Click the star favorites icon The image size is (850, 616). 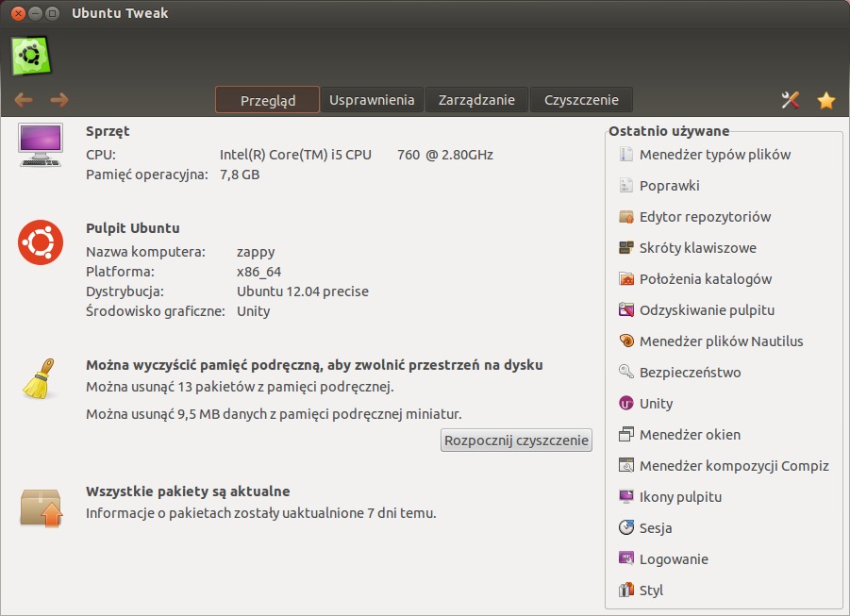826,100
